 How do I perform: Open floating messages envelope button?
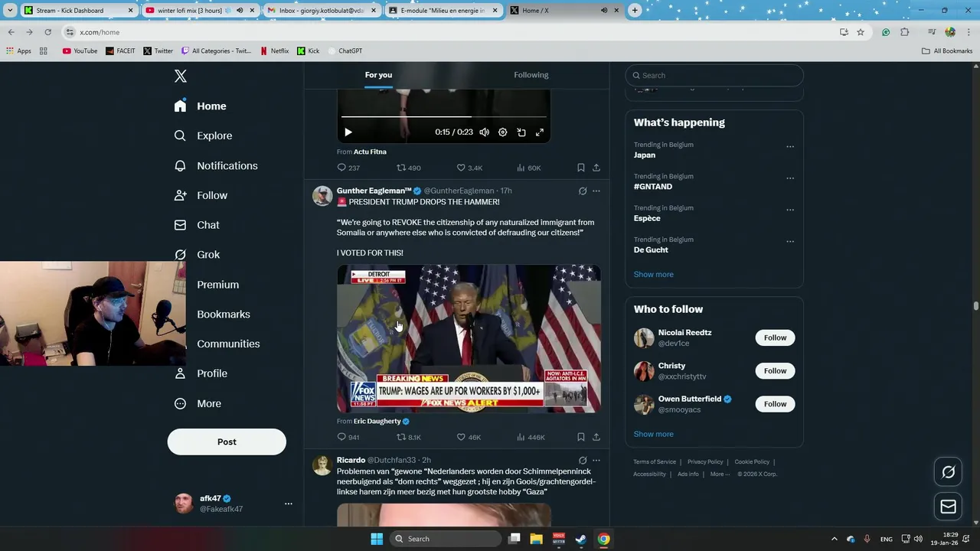(x=948, y=506)
